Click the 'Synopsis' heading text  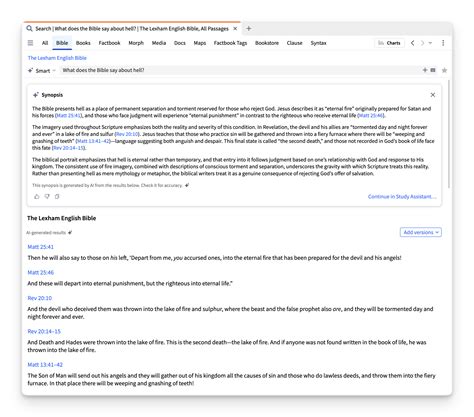coord(52,95)
